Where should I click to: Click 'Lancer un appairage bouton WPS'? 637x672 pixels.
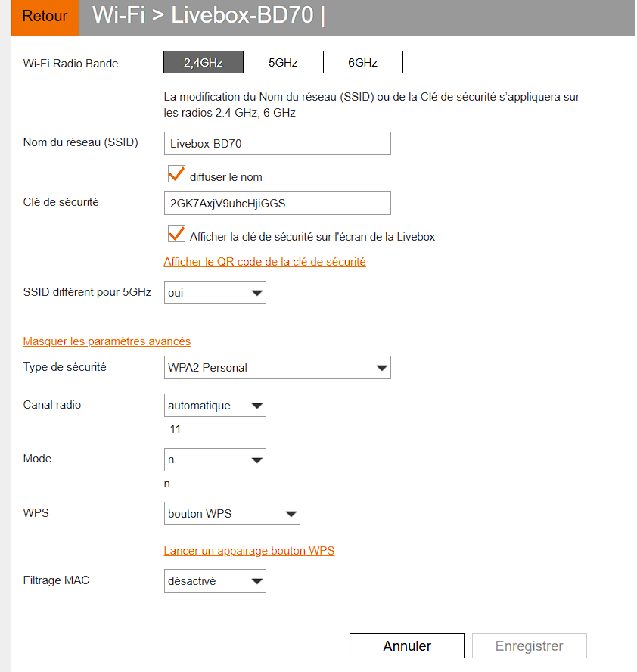pyautogui.click(x=249, y=551)
